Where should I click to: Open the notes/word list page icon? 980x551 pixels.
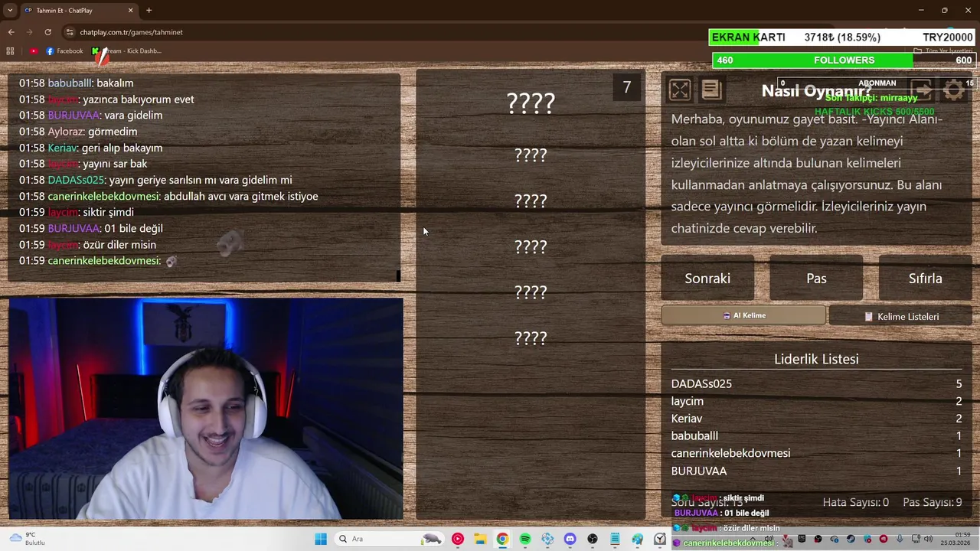711,90
